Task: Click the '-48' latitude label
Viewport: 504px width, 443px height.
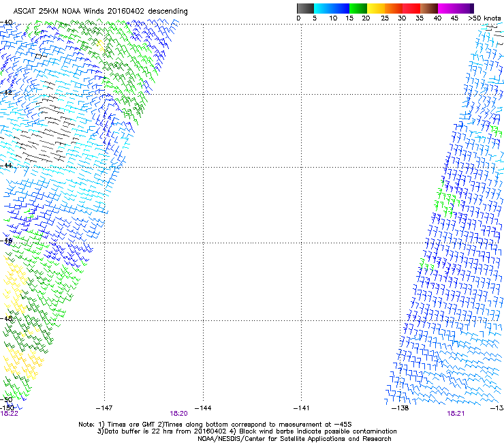Action: click(6, 318)
